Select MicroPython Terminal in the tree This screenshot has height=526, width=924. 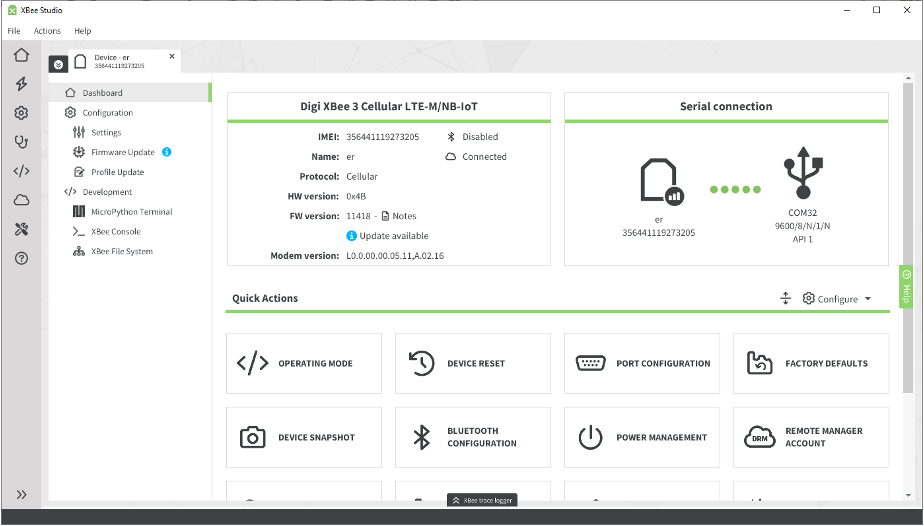point(131,211)
